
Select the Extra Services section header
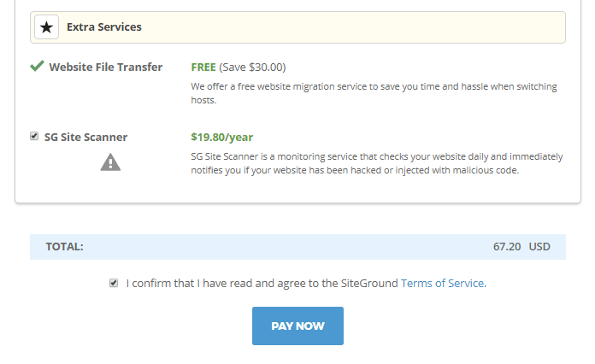[x=297, y=27]
